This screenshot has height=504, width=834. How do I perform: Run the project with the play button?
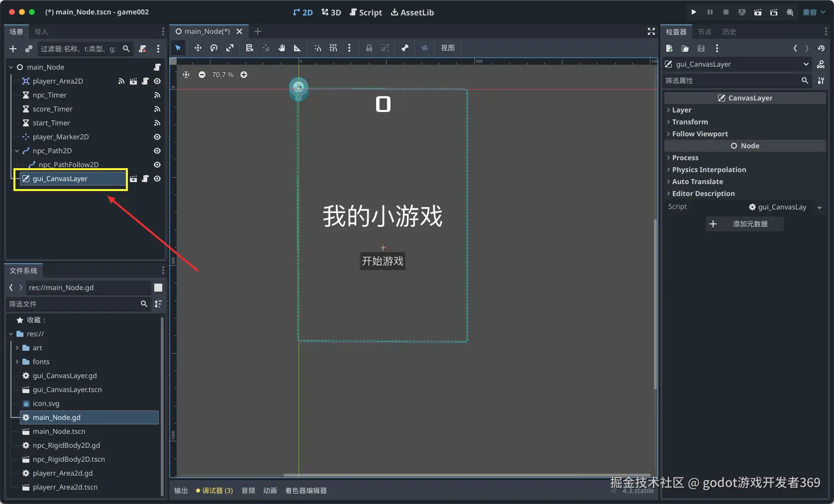click(694, 12)
